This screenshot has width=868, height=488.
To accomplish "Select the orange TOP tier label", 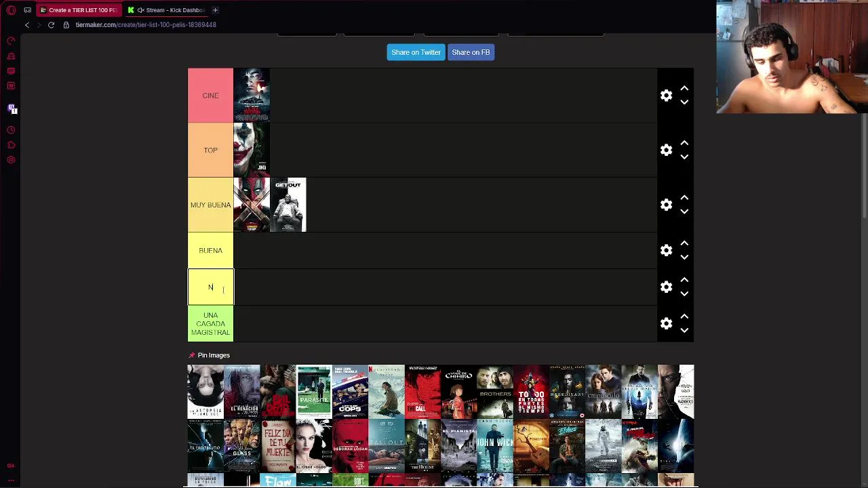I will 210,150.
